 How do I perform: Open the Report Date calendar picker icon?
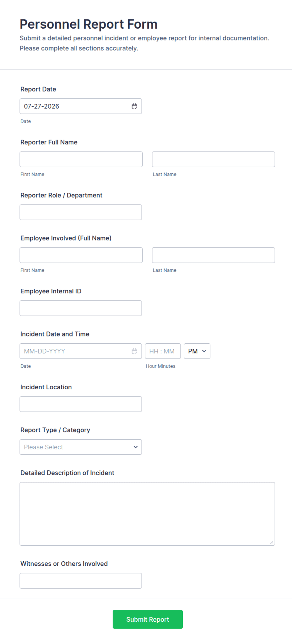click(134, 106)
